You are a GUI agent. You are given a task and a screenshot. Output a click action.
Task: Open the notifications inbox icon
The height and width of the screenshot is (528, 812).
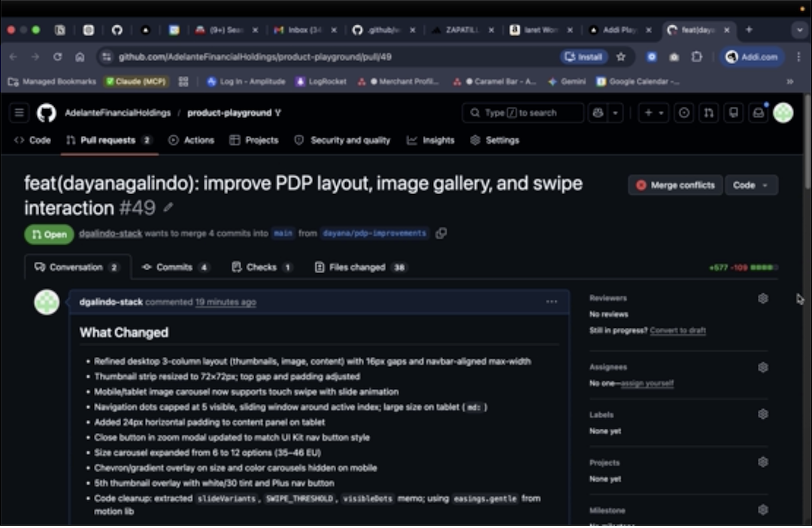[758, 112]
